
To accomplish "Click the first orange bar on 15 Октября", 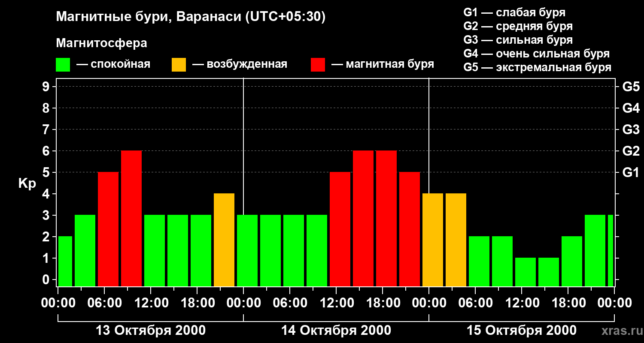I will [x=433, y=240].
